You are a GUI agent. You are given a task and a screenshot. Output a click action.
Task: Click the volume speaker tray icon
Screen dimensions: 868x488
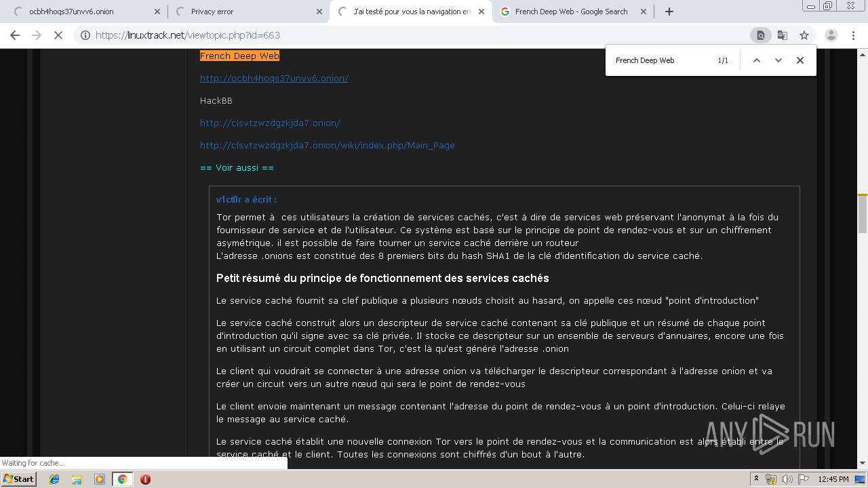(787, 479)
